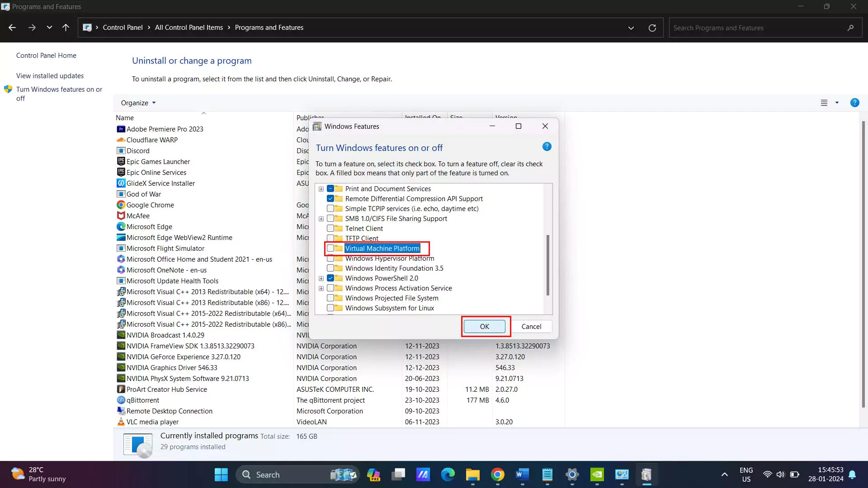The height and width of the screenshot is (488, 868).
Task: Click the McAfee icon in program list
Action: tap(121, 216)
